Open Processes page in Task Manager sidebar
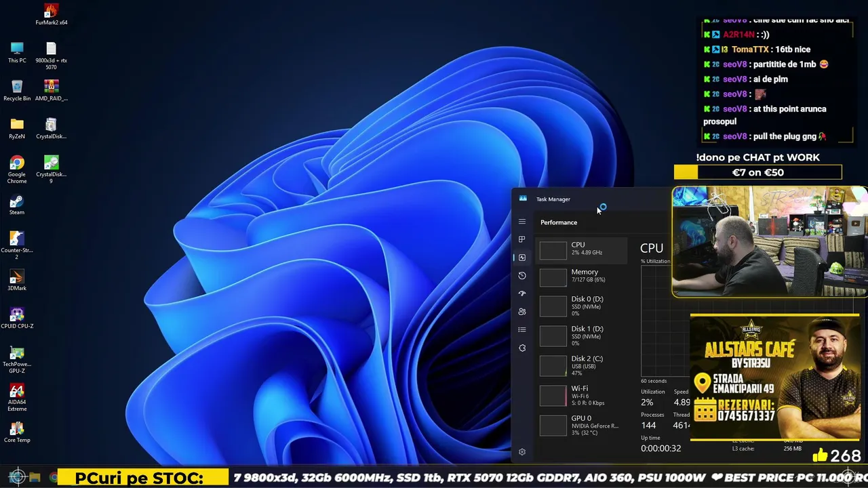 point(521,239)
